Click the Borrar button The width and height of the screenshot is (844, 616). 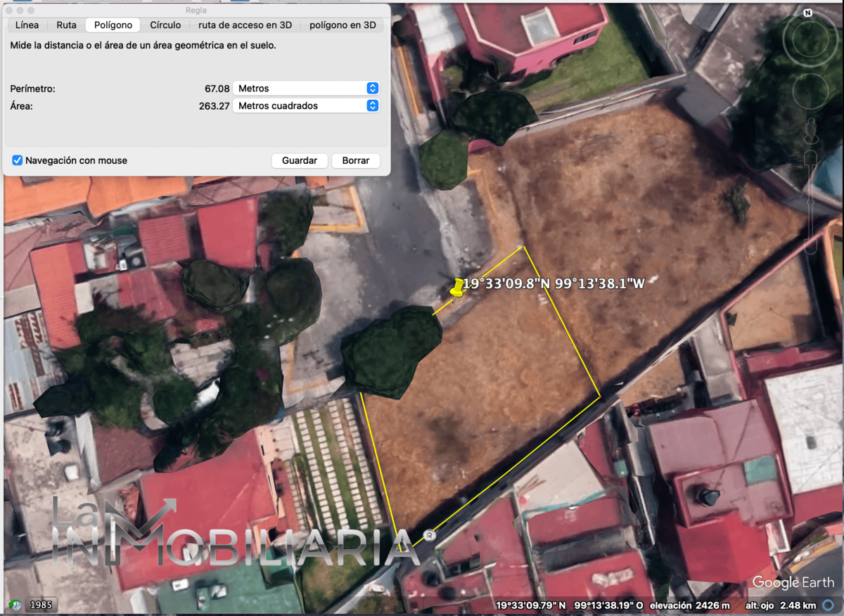356,160
